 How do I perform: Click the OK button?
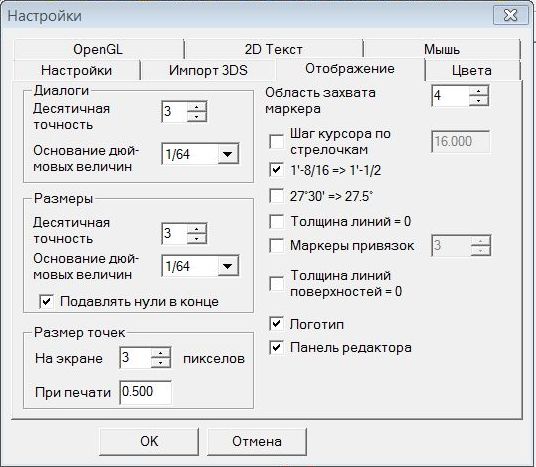[x=149, y=441]
